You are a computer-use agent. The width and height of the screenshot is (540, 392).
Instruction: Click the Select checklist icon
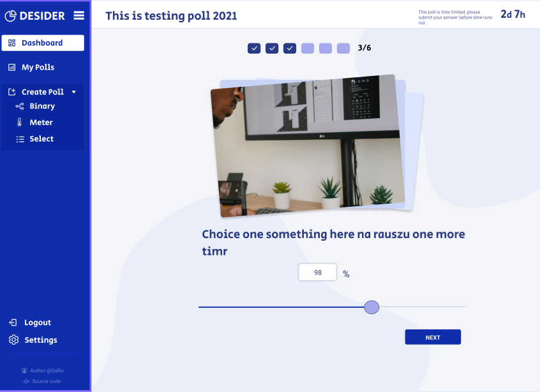pyautogui.click(x=20, y=139)
